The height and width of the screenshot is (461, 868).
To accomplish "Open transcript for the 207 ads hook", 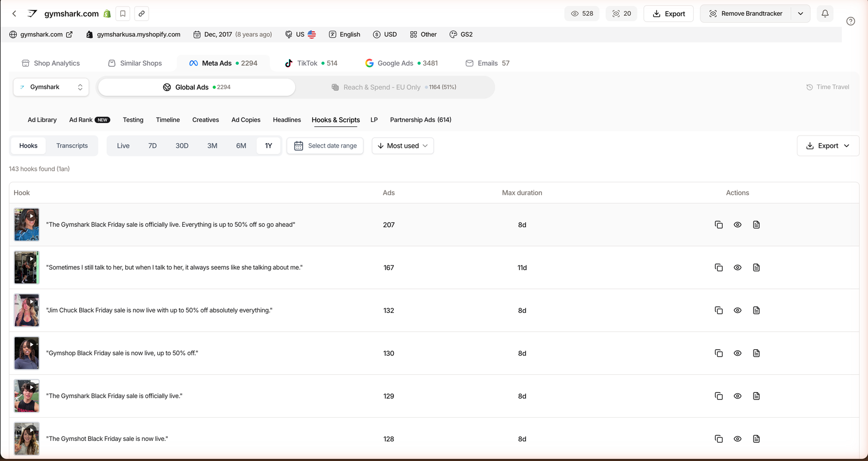I will 756,225.
